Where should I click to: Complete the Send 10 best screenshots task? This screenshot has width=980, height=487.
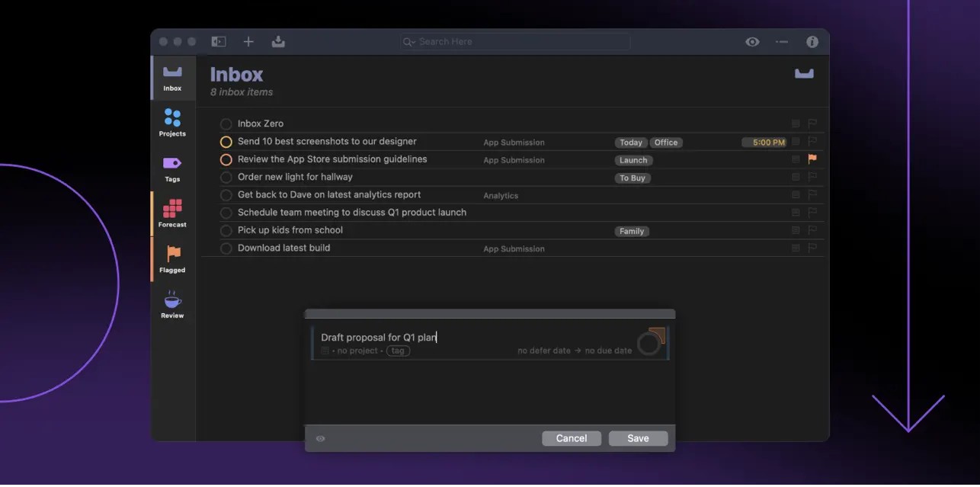click(226, 142)
